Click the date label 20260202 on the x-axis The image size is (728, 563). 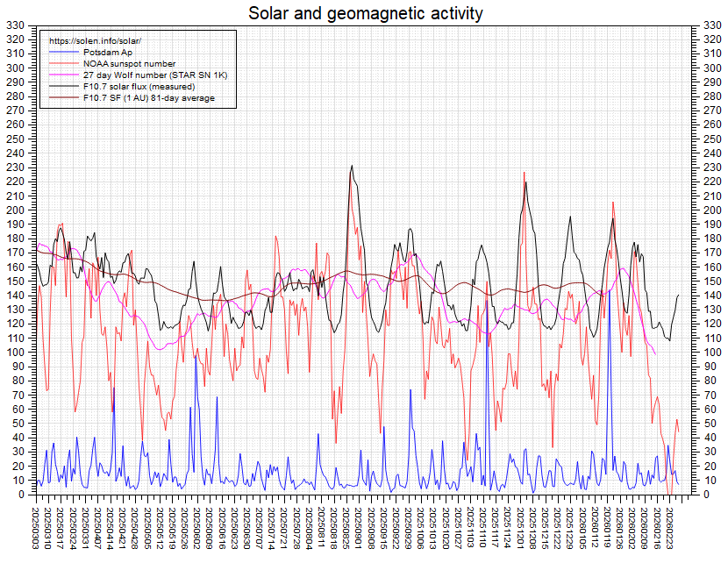click(631, 528)
